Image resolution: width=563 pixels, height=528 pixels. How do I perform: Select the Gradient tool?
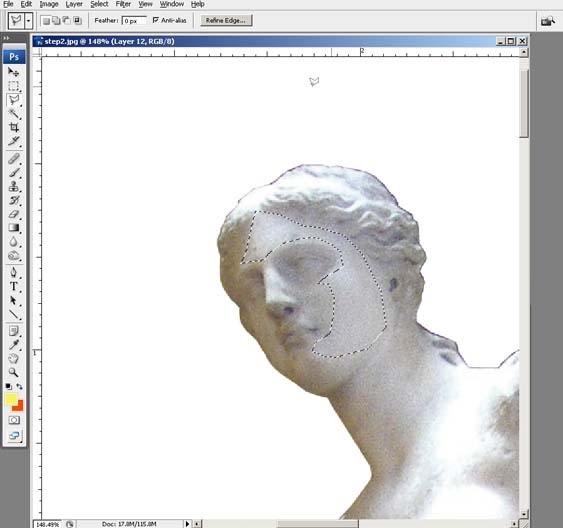[x=14, y=228]
